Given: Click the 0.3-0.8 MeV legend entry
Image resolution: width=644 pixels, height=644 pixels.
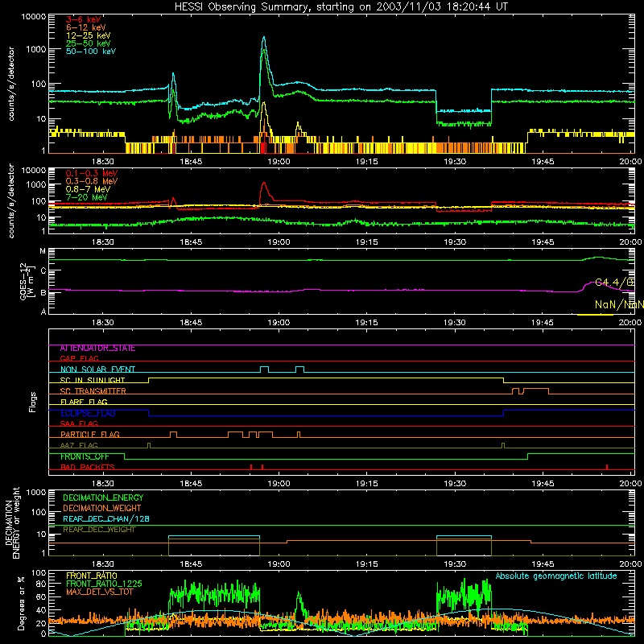Looking at the screenshot, I should pos(92,181).
